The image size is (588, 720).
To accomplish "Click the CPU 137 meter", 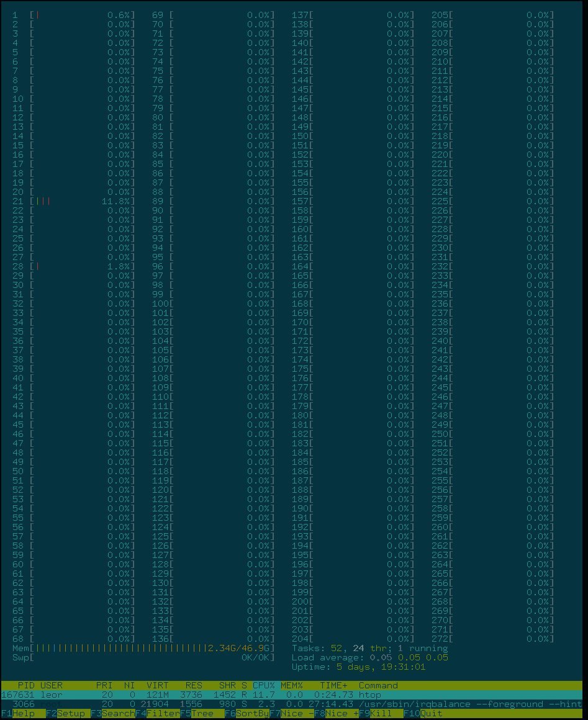I will pos(353,15).
